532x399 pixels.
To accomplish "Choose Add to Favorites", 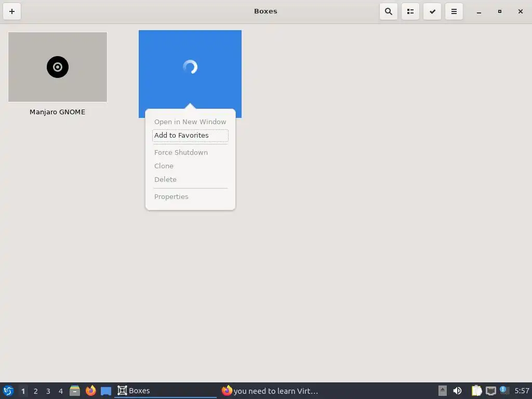I will pos(190,136).
